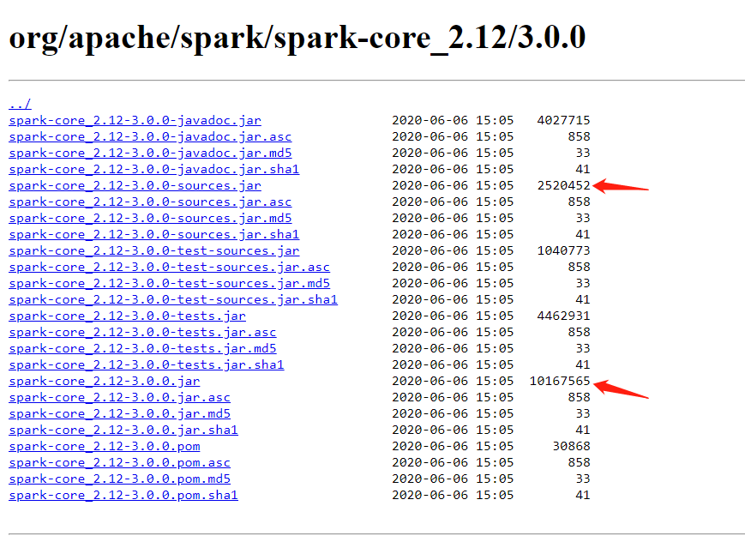Download spark-core_2.12-3.0.0-javadoc.jar
The image size is (745, 560).
tap(135, 120)
